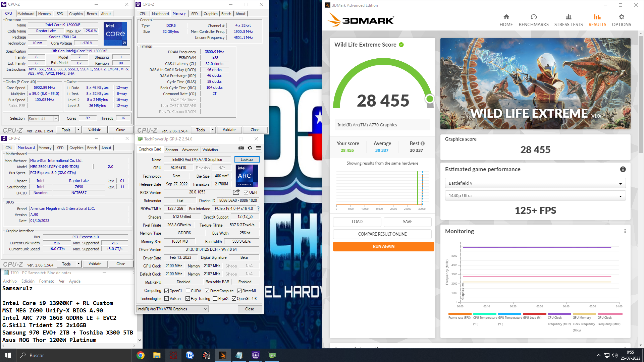Image resolution: width=644 pixels, height=362 pixels.
Task: Open 3DMark RESULTS section
Action: (597, 20)
